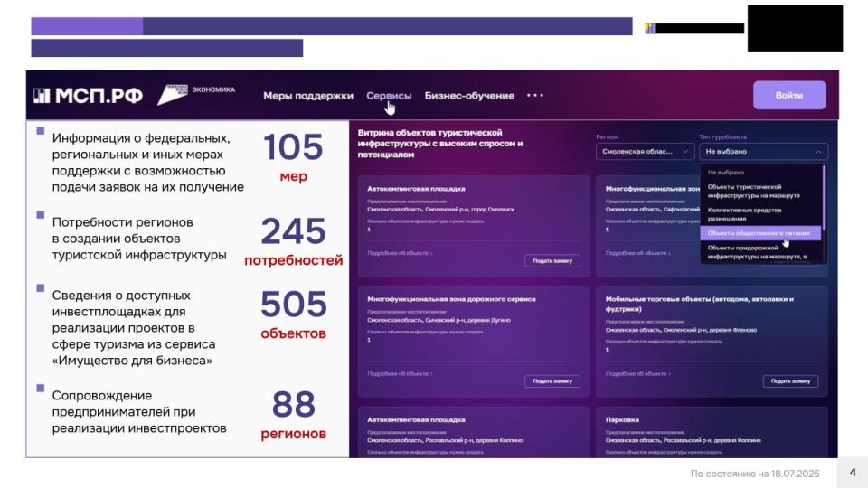Click the Экономика national project logo
The height and width of the screenshot is (488, 868).
196,94
